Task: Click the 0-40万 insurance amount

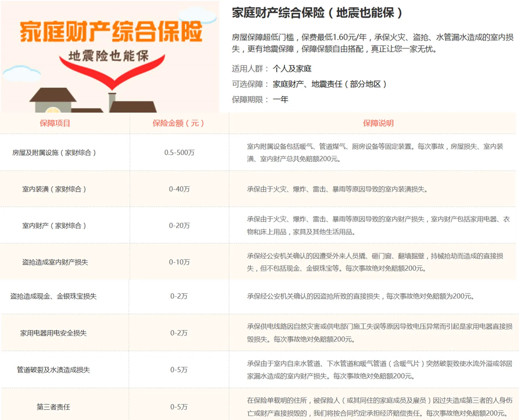Action: tap(179, 189)
